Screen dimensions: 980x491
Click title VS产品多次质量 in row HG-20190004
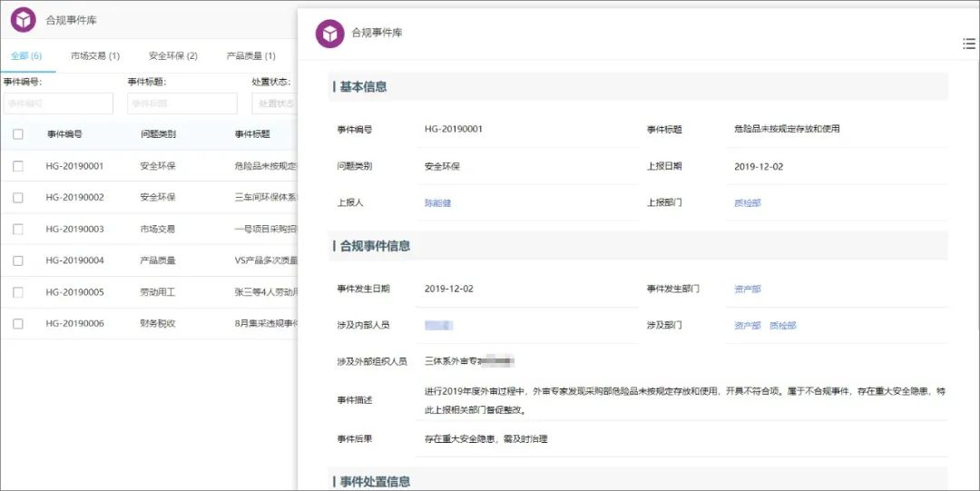pos(266,260)
